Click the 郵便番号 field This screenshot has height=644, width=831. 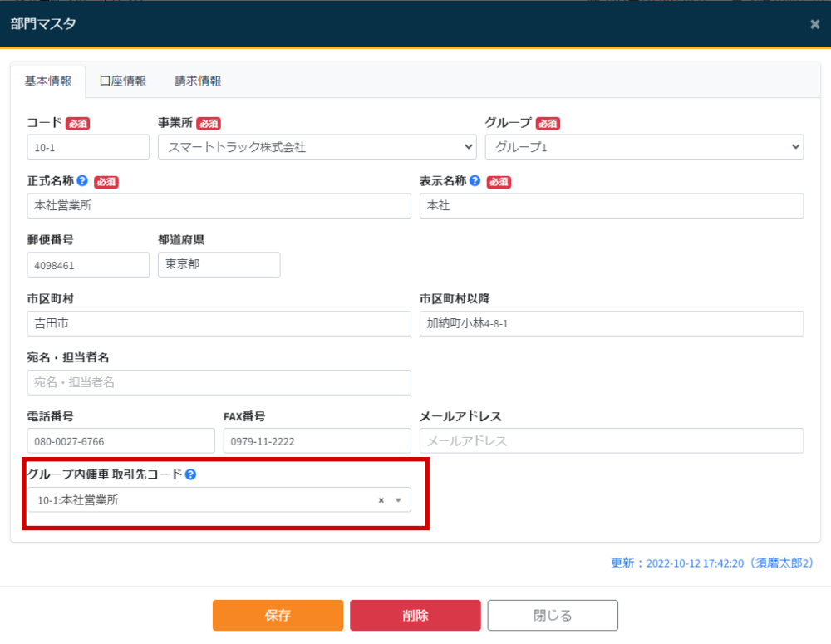[x=87, y=264]
